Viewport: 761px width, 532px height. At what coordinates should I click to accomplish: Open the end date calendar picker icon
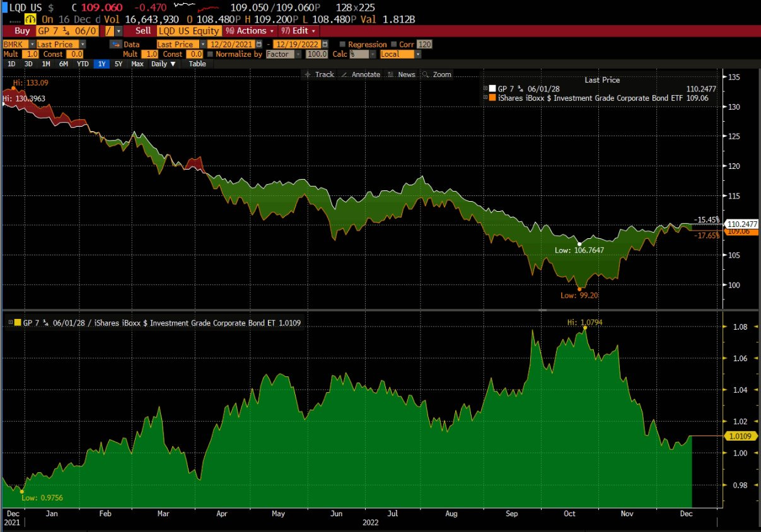click(325, 44)
